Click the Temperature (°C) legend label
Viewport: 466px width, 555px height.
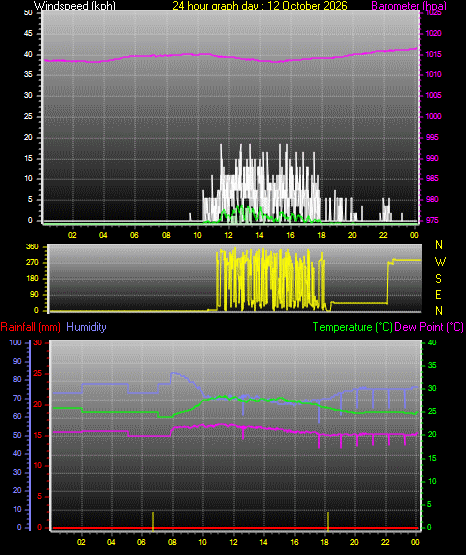coord(352,327)
